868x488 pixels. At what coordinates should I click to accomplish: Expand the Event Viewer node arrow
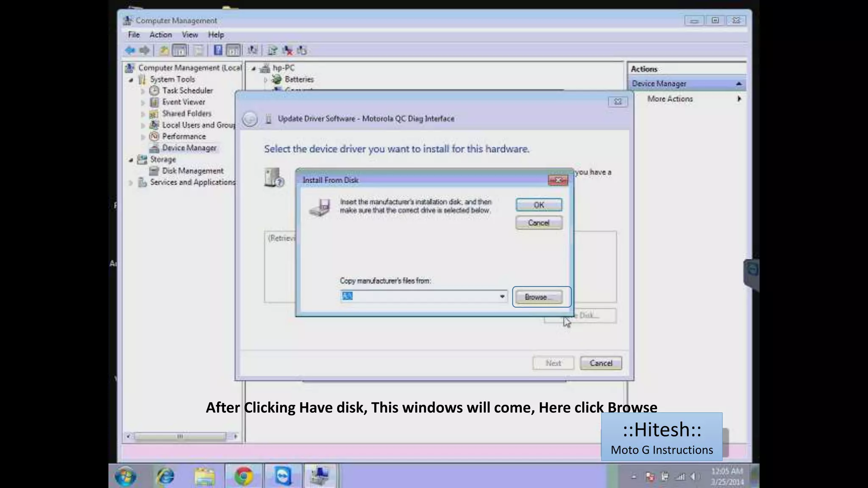(x=143, y=103)
